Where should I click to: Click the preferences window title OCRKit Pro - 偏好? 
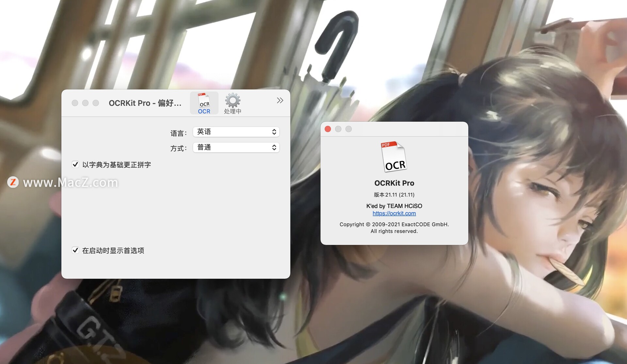point(145,103)
